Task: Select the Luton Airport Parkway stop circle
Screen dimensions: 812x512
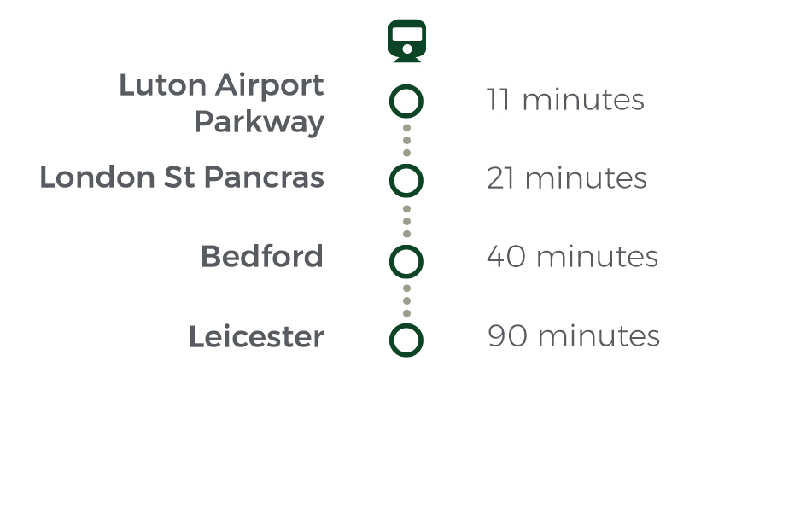Action: pyautogui.click(x=406, y=102)
